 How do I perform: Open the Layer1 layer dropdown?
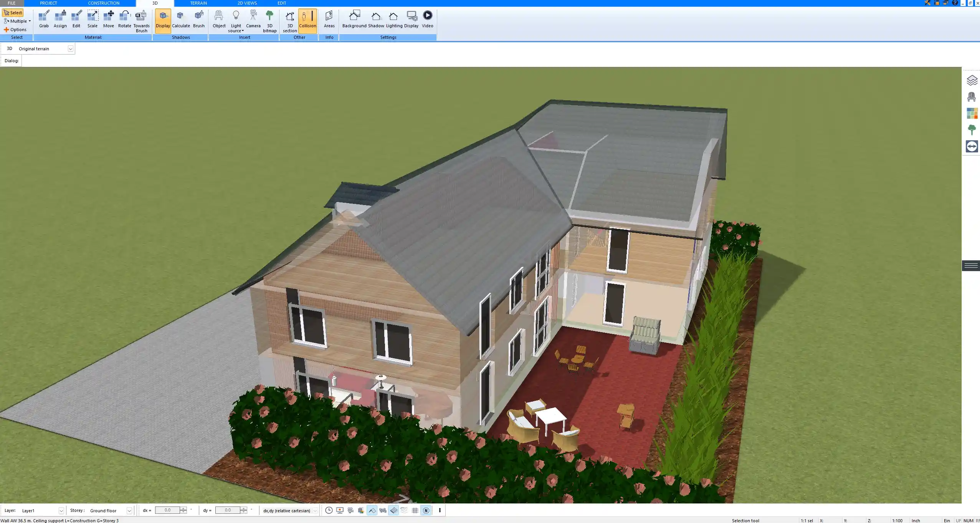tap(61, 510)
